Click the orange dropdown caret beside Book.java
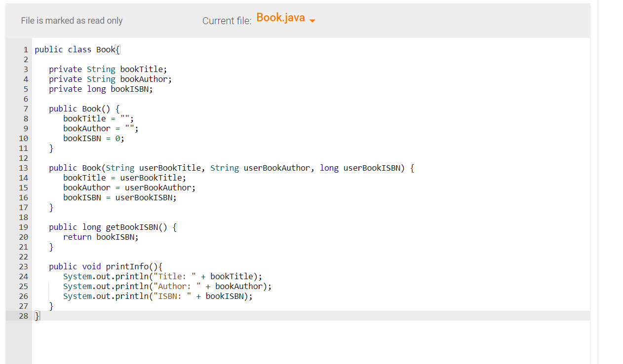 coord(311,20)
